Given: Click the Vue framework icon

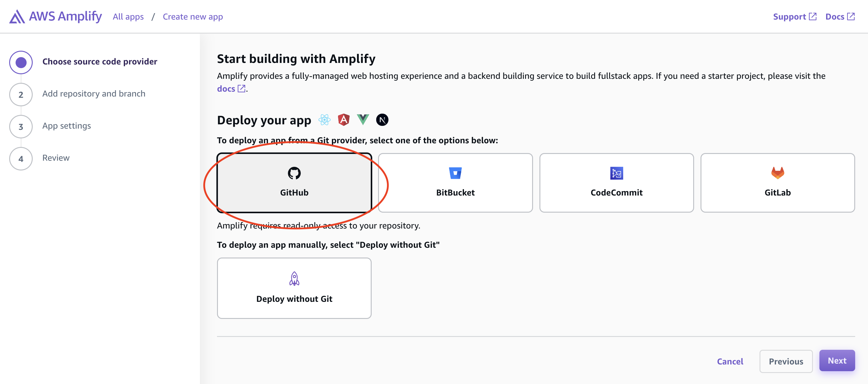Looking at the screenshot, I should tap(363, 119).
